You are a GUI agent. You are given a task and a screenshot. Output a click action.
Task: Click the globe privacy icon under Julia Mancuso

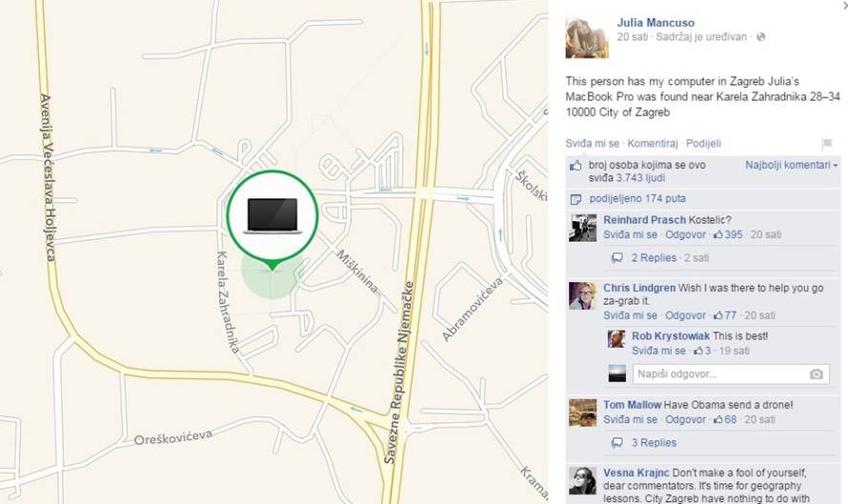[761, 37]
